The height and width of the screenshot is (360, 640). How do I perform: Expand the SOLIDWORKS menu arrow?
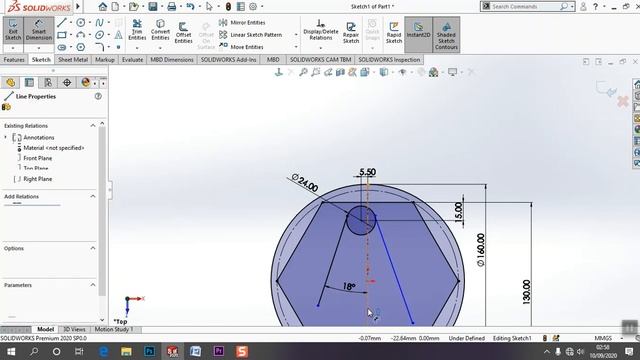coord(78,7)
